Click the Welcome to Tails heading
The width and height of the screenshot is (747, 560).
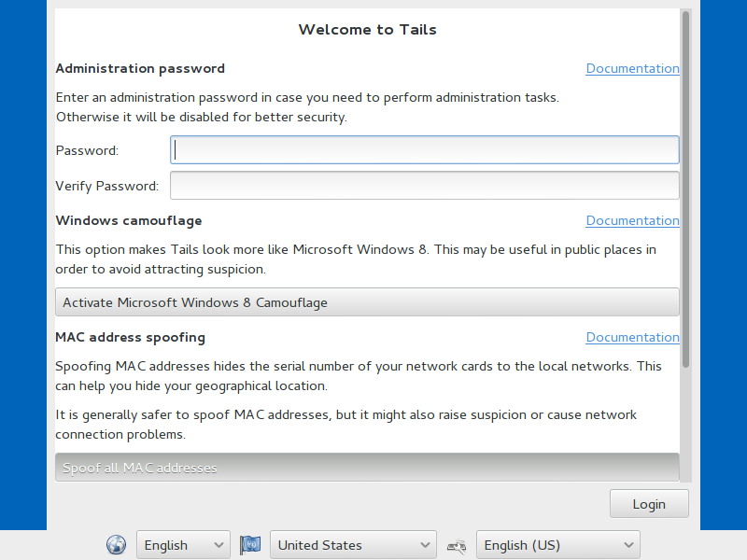coord(367,30)
